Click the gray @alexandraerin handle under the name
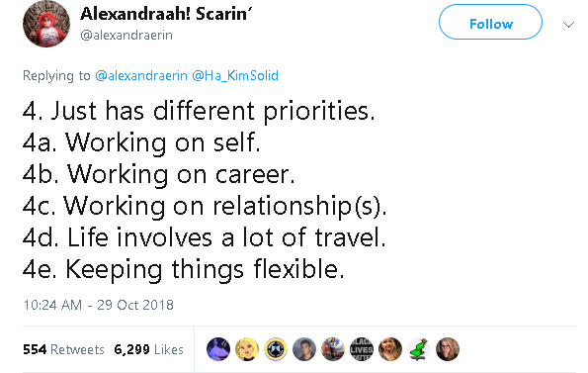This screenshot has height=373, width=588. (126, 36)
